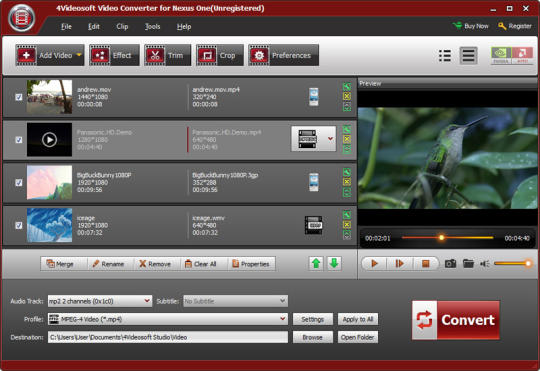Open the Effect editing tool

coord(114,55)
